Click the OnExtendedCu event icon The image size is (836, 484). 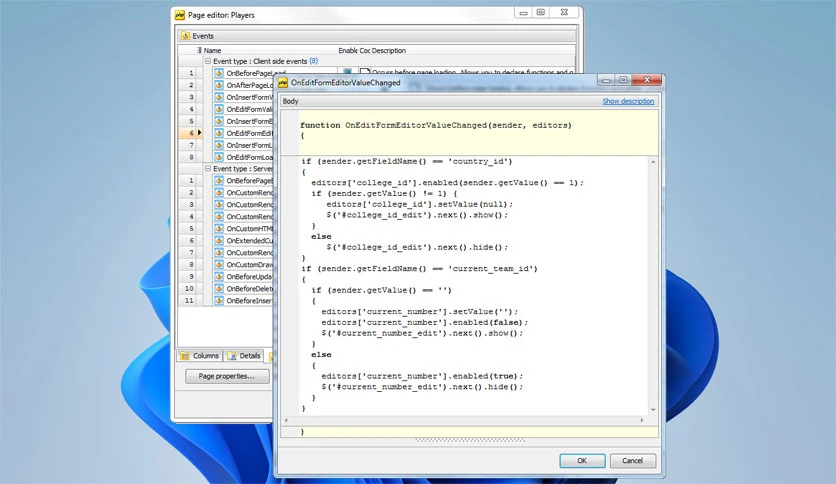click(x=219, y=240)
